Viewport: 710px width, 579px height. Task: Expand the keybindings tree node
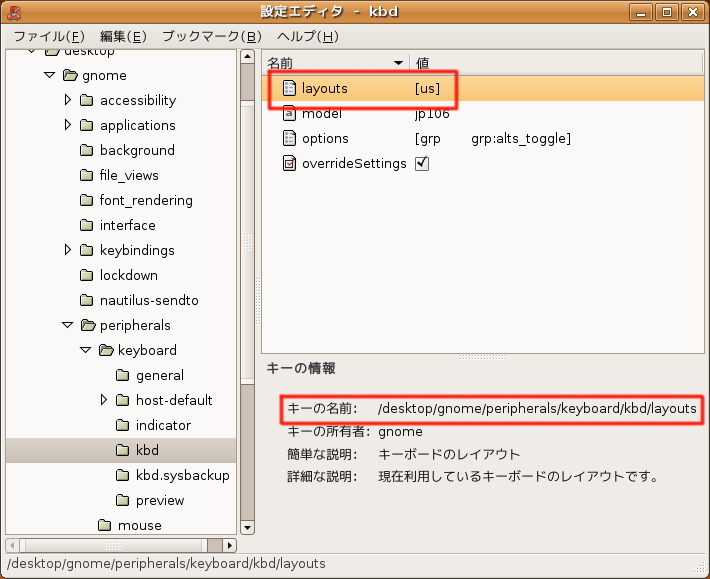(x=67, y=251)
